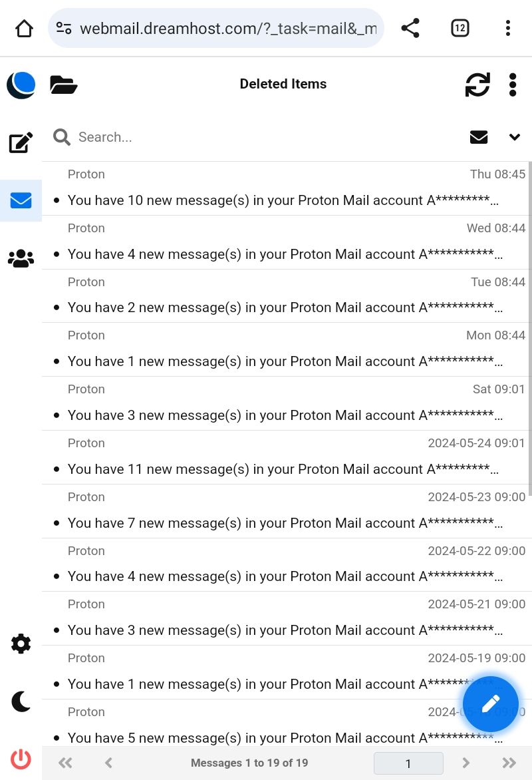Toggle the unread messages envelope filter

click(479, 137)
